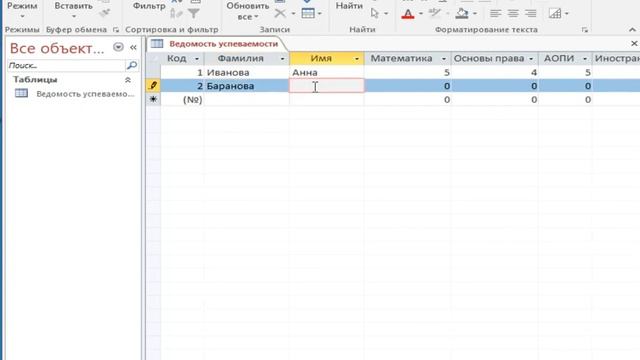Viewport: 640px width, 360px height.
Task: Click Основы права value 4 in Иванова row
Action: coord(494,72)
